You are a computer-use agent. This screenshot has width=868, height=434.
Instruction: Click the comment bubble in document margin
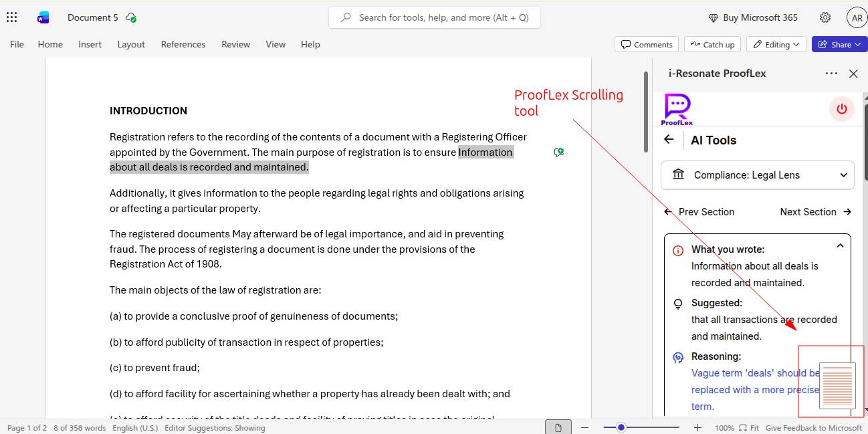coord(559,152)
